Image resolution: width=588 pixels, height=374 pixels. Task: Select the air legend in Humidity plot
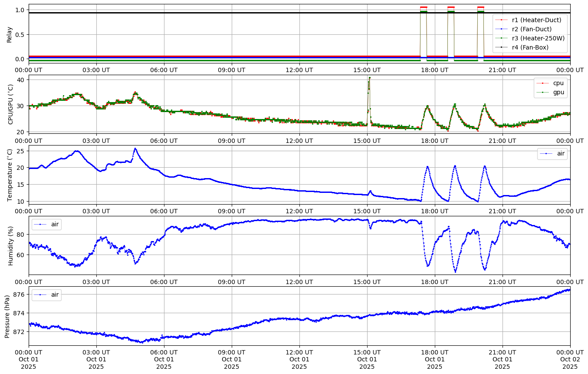(x=55, y=225)
